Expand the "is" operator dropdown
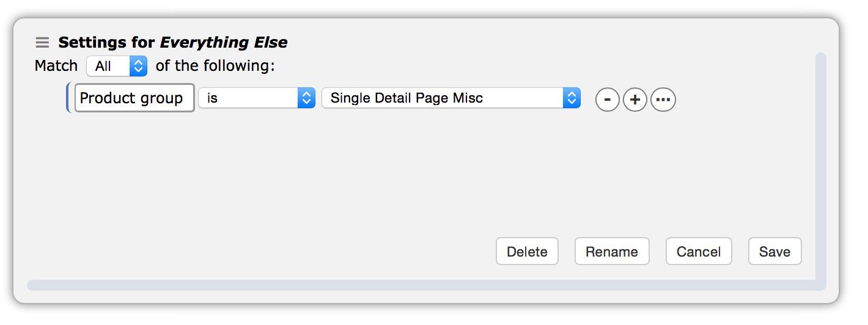This screenshot has width=868, height=325. (x=257, y=98)
